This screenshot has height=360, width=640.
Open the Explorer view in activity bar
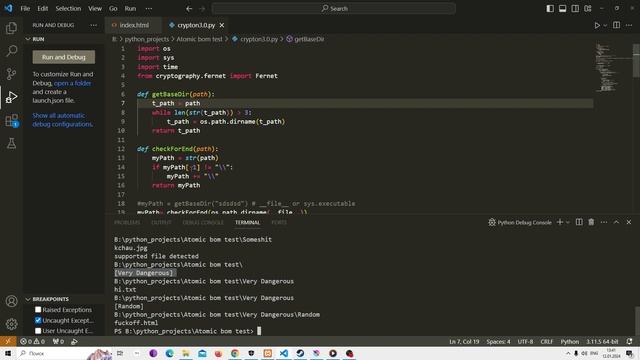coord(11,28)
